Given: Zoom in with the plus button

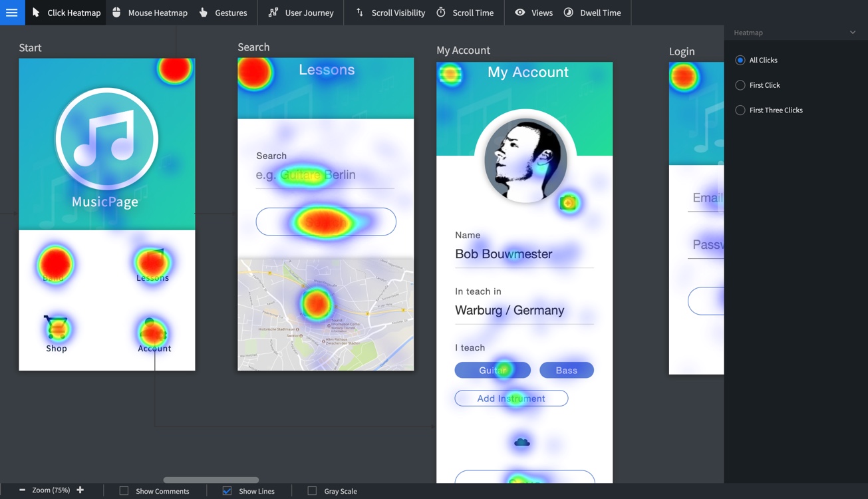Looking at the screenshot, I should click(80, 490).
